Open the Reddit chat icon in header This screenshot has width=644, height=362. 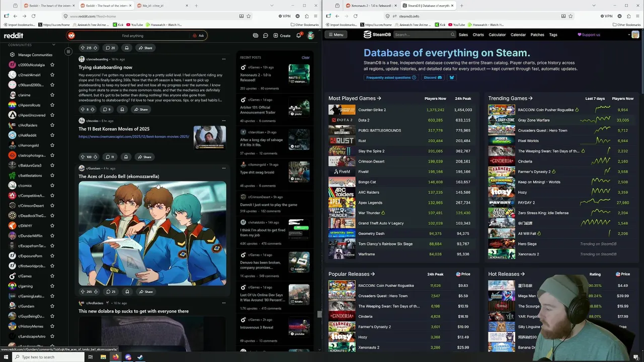tap(265, 36)
